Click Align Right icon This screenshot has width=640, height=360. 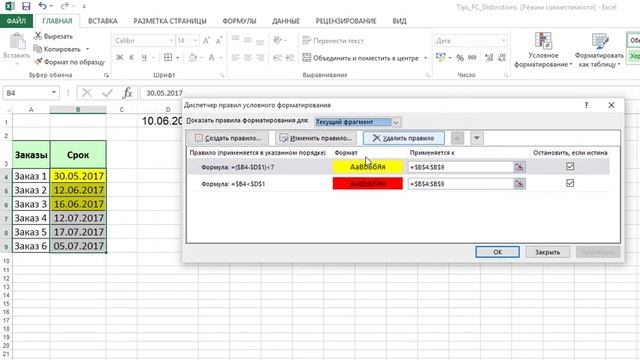260,58
